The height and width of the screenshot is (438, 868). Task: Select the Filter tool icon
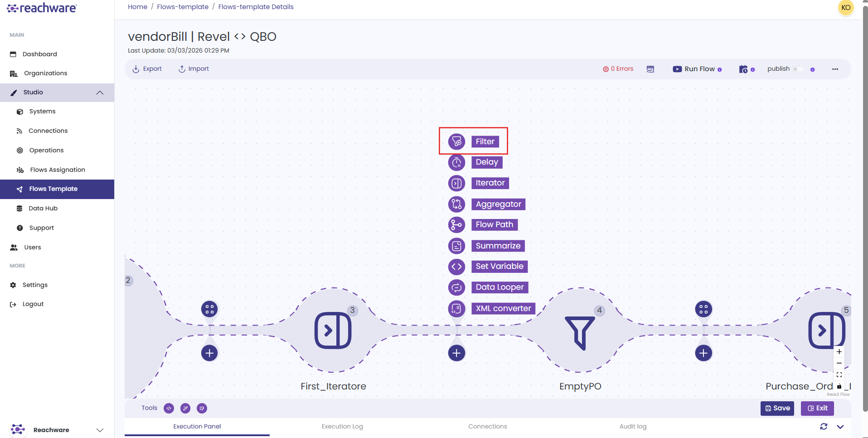[456, 141]
